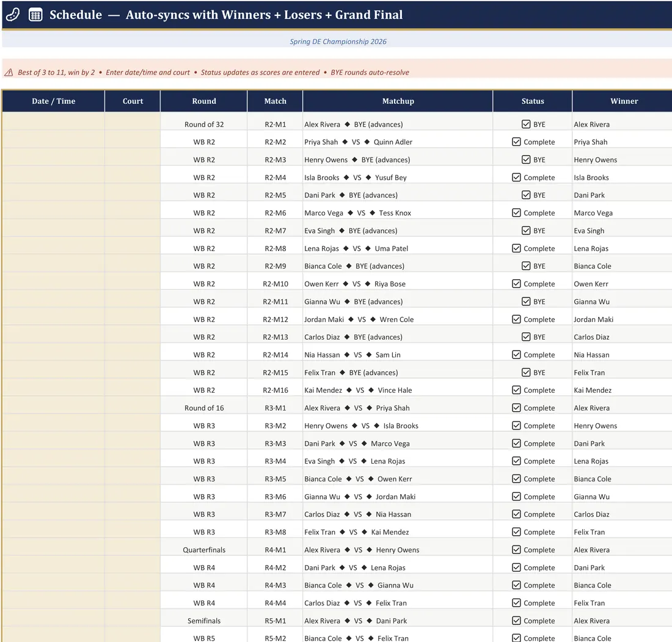
Task: Click the warning triangle icon in notice bar
Action: pyautogui.click(x=9, y=73)
